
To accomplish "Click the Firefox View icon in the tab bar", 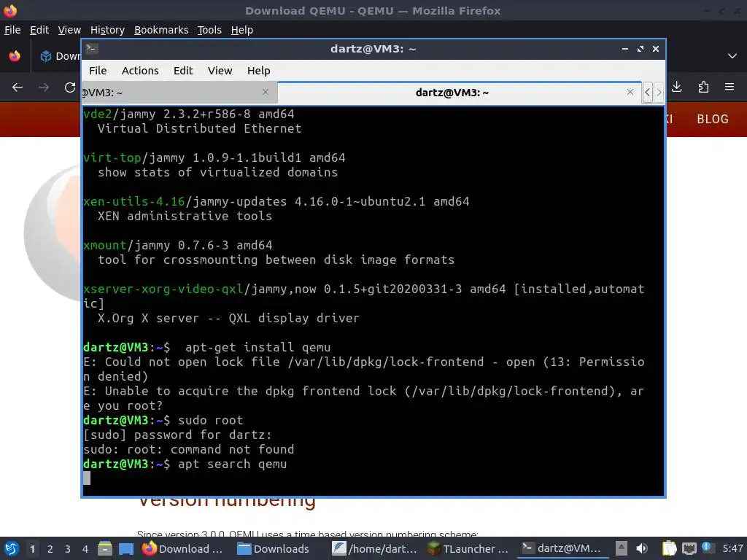I will click(15, 56).
